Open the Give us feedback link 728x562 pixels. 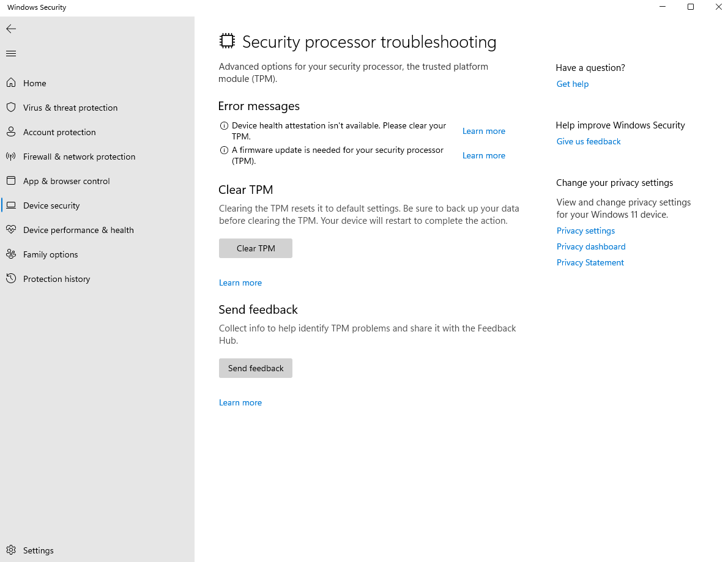[588, 141]
